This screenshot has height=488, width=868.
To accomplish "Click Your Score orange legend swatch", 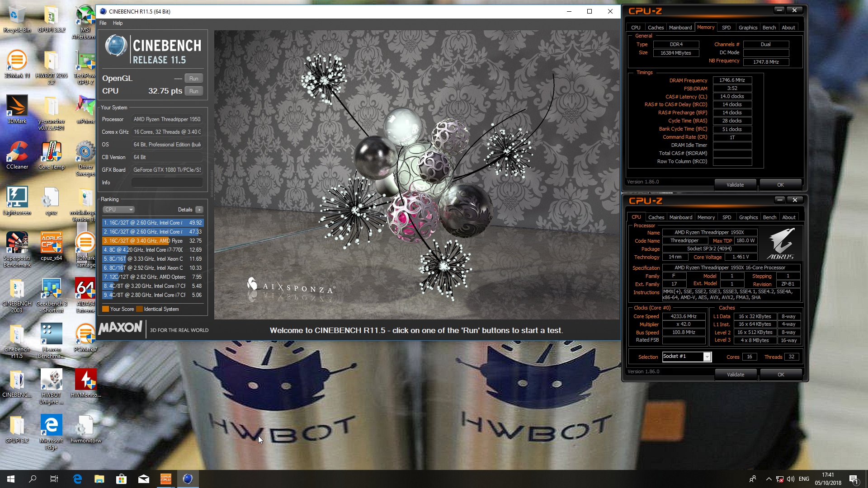I will pos(105,309).
